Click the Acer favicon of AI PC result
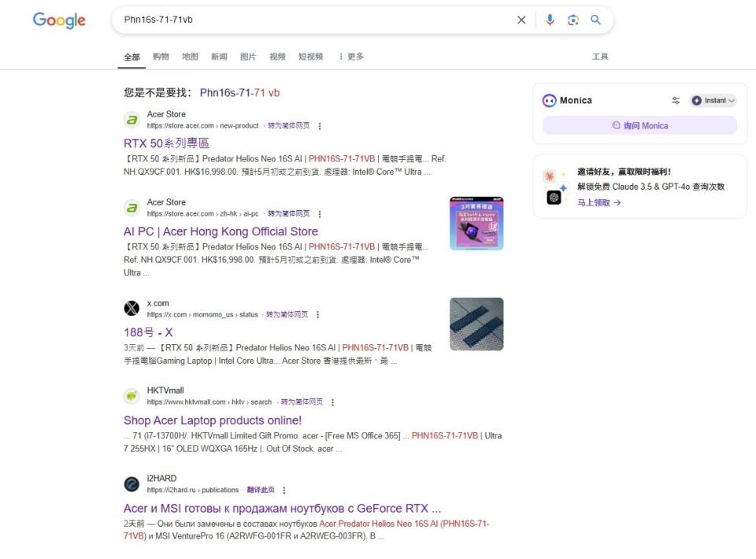756x559 pixels. tap(132, 208)
